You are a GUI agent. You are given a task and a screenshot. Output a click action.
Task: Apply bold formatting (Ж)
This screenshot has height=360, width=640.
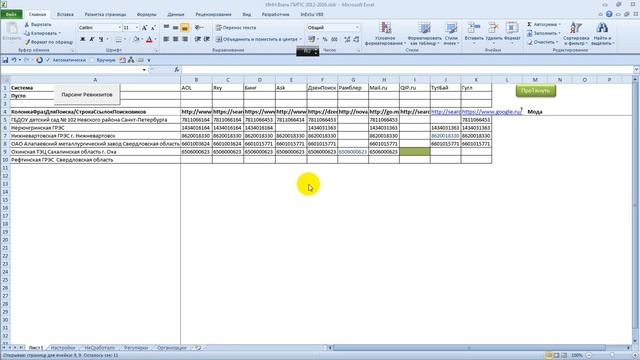pyautogui.click(x=82, y=39)
